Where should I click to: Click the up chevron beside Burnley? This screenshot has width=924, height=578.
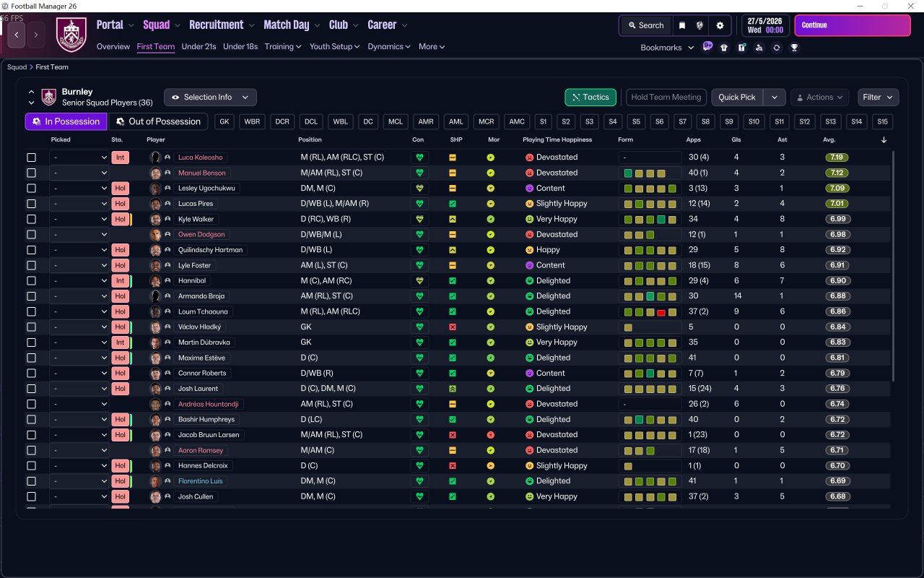pyautogui.click(x=31, y=92)
